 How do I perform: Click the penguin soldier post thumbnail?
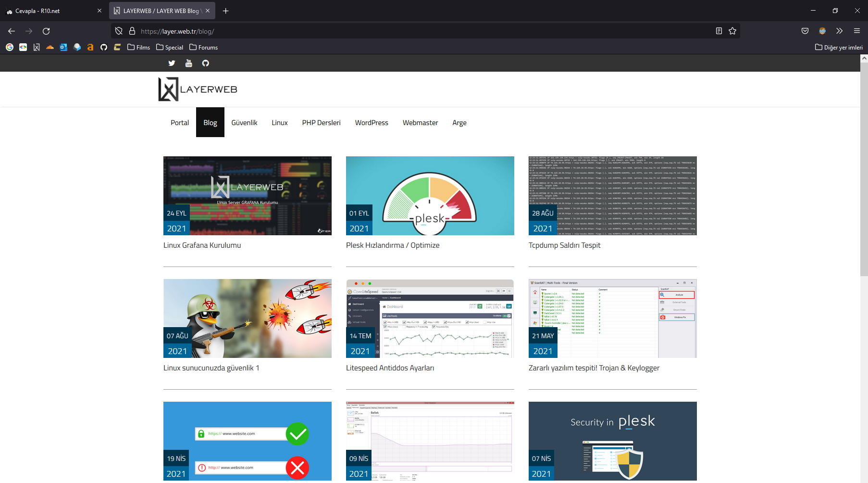pyautogui.click(x=248, y=318)
